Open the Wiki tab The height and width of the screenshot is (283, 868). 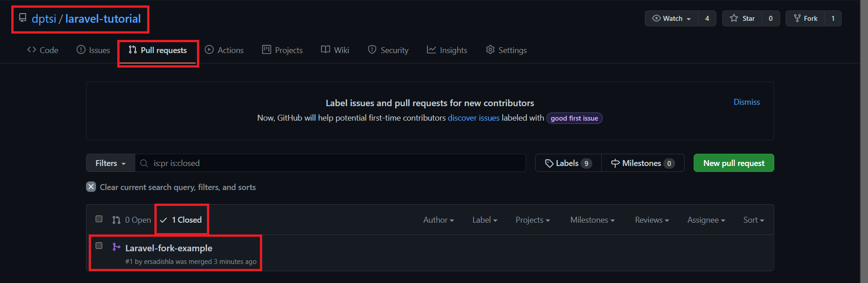[335, 50]
